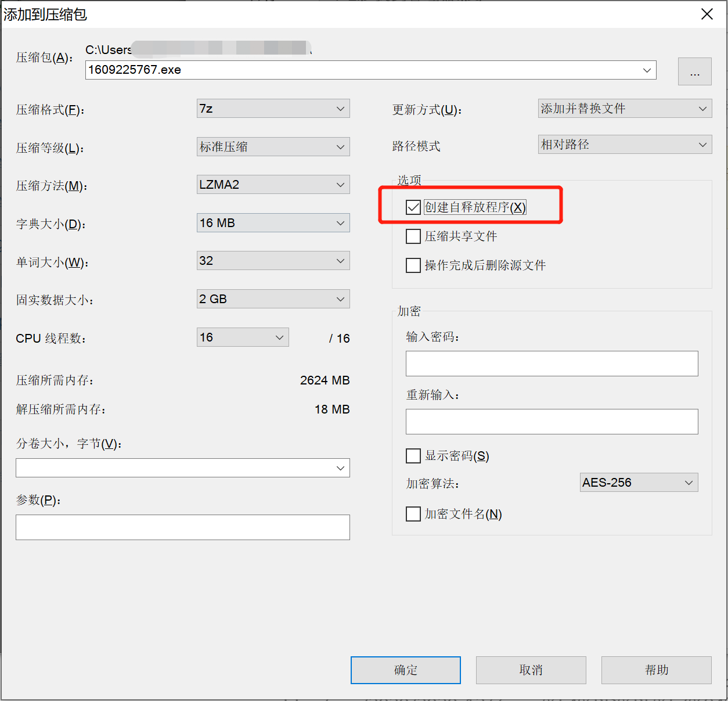Enable the 压缩共享文件 checkbox
The width and height of the screenshot is (728, 701).
413,236
